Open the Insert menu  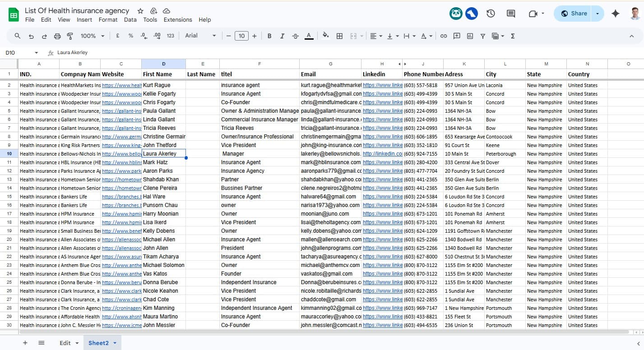(84, 20)
